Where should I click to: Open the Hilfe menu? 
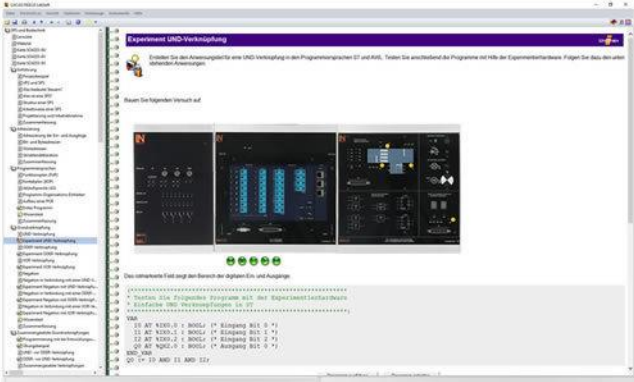pyautogui.click(x=138, y=13)
